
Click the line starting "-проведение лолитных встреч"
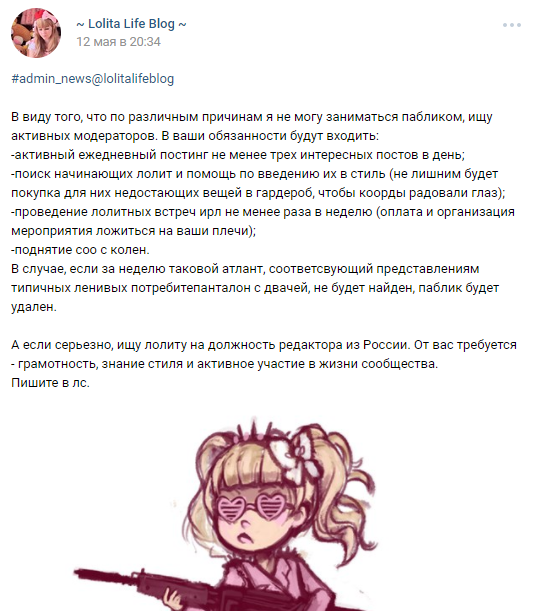coord(263,212)
